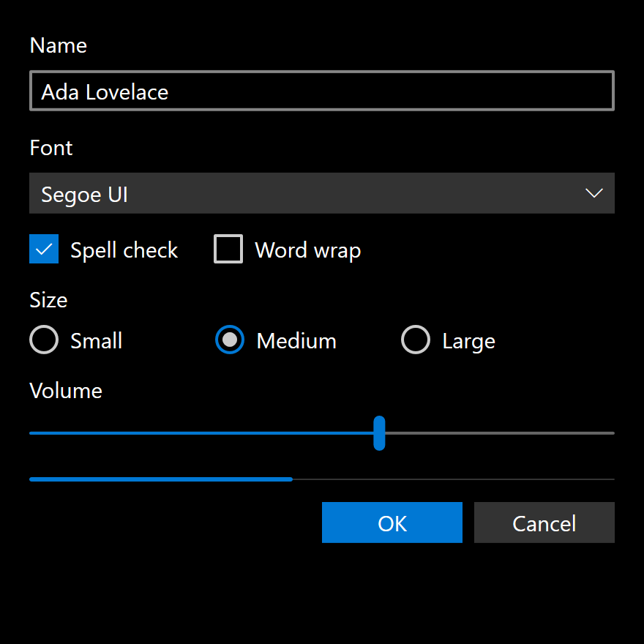Click the Cancel button
This screenshot has height=644, width=644.
coord(544,523)
